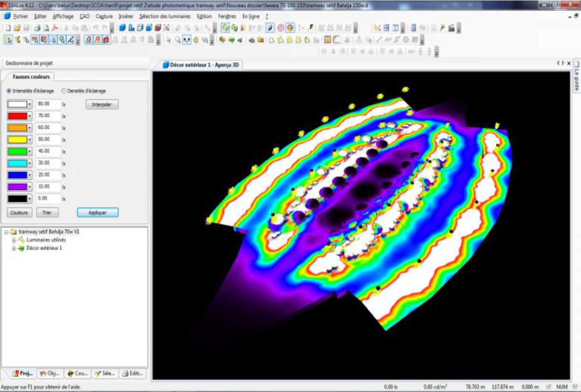Screen dimensions: 581x392
Task: Select the Intensités d'éclairage radio button
Action: [9, 91]
